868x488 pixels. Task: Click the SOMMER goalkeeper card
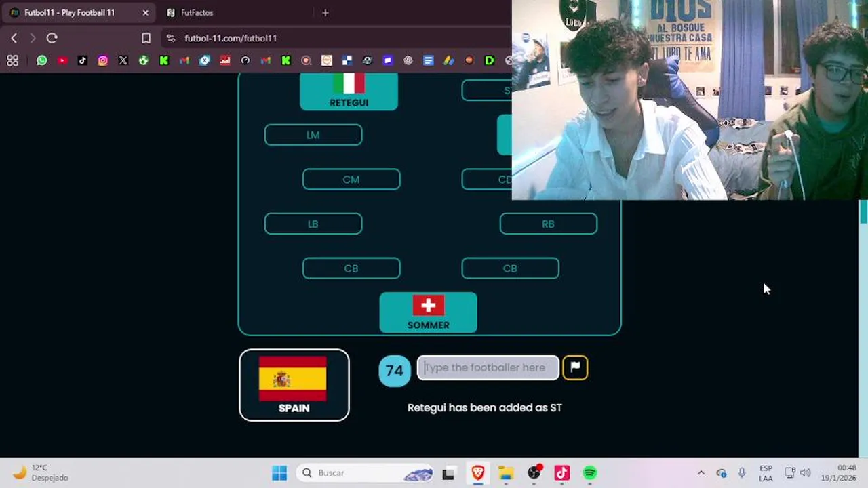point(428,312)
